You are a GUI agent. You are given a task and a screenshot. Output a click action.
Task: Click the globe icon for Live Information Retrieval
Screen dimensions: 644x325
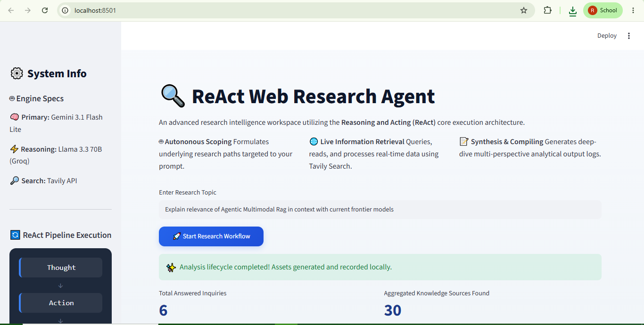[314, 142]
